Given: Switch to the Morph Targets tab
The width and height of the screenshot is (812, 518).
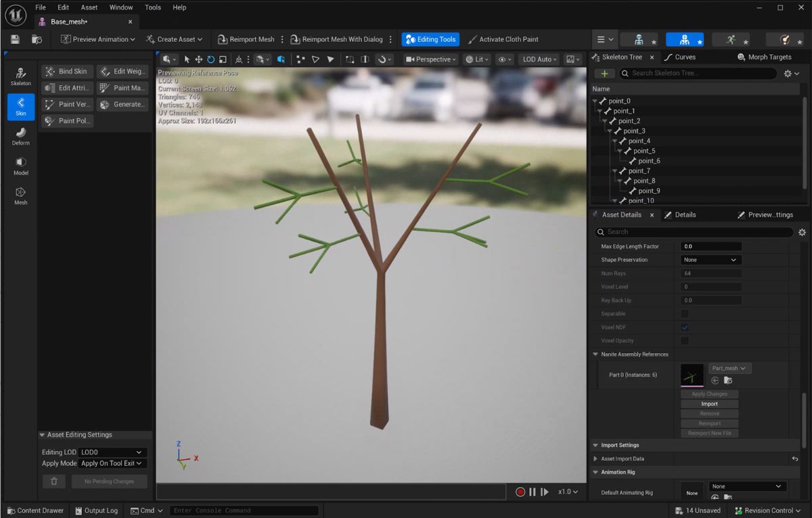Looking at the screenshot, I should [x=765, y=57].
